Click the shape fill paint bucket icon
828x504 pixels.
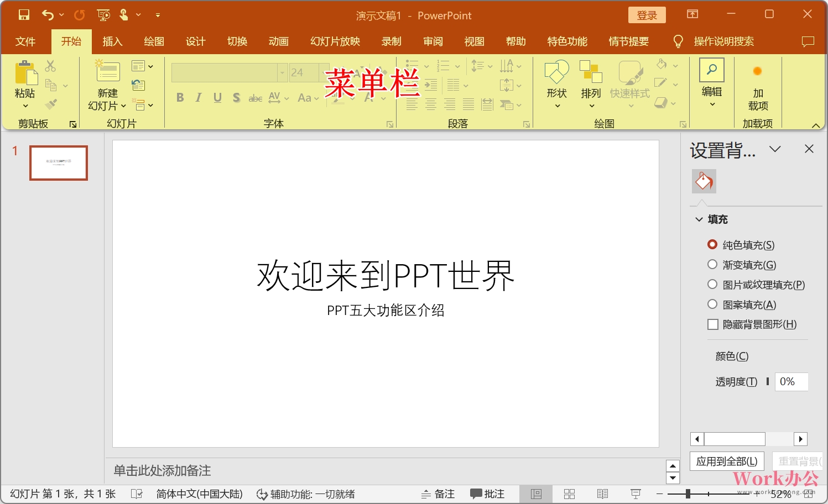click(x=662, y=65)
